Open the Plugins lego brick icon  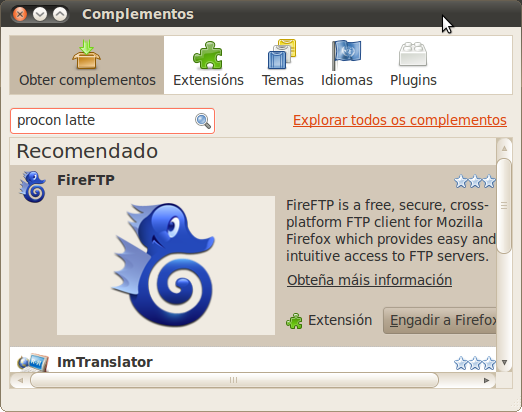pyautogui.click(x=413, y=54)
